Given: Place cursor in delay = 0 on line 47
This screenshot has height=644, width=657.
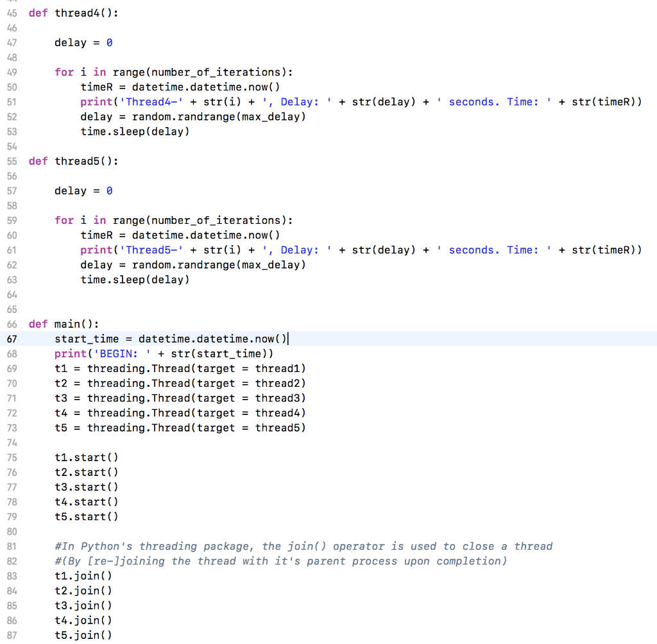Looking at the screenshot, I should point(83,42).
